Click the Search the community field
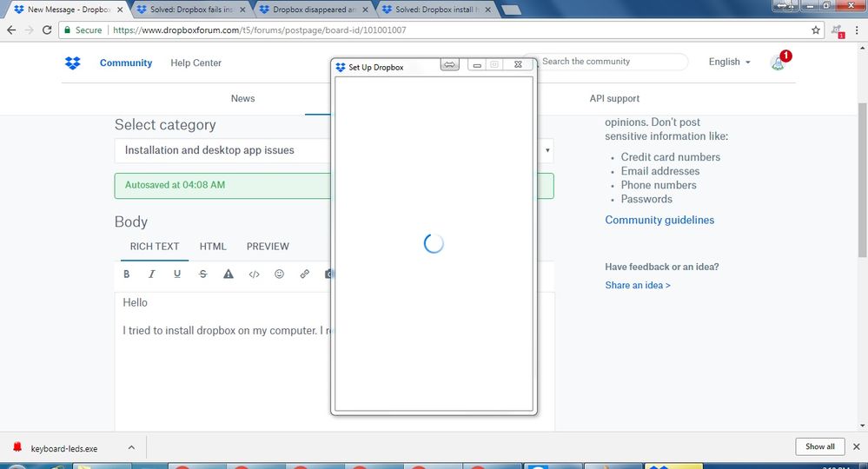This screenshot has height=469, width=868. [613, 62]
